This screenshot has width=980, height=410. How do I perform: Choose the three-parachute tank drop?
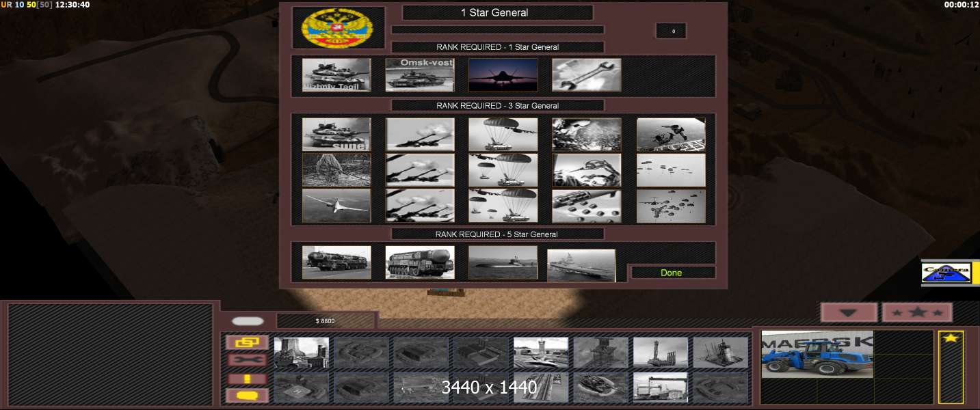(x=503, y=206)
